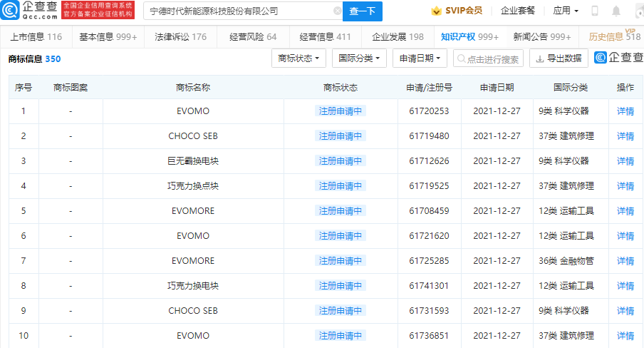This screenshot has height=348, width=644.
Task: Open 详情 for EVOMO 61721620
Action: [625, 236]
